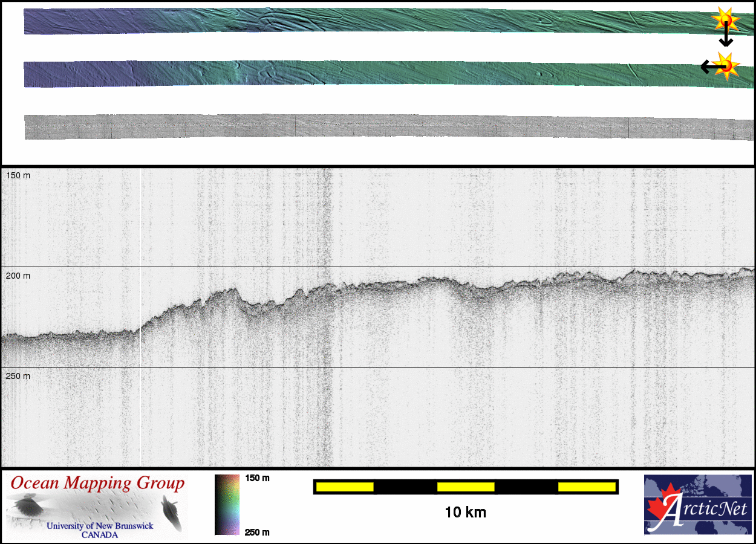Click the Ocean Mapping Group title
The height and width of the screenshot is (544, 756).
pos(97,484)
